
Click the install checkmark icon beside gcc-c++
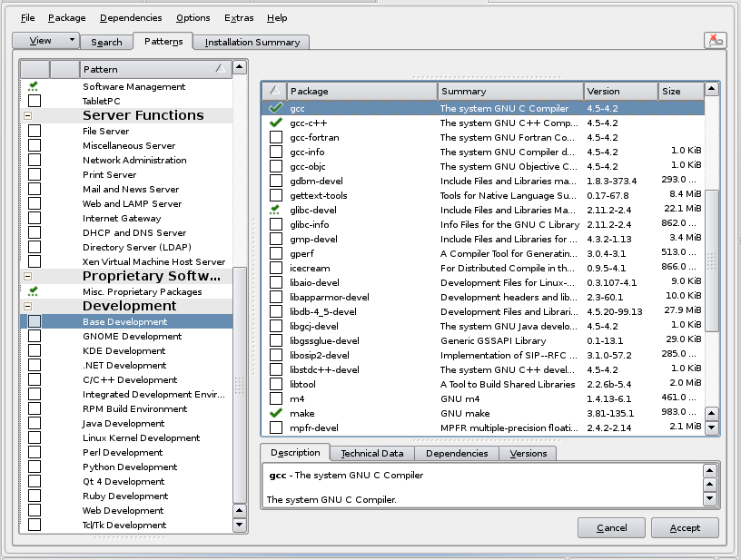[x=275, y=123]
